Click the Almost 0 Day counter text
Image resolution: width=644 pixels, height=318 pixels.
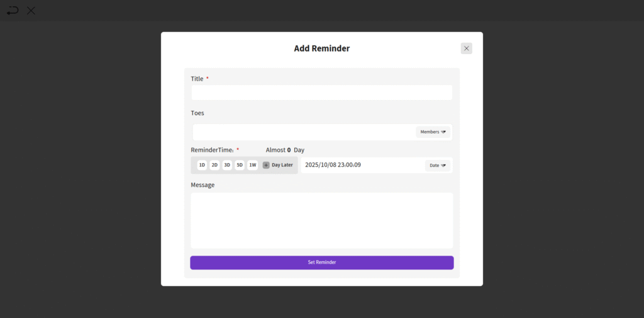coord(285,150)
